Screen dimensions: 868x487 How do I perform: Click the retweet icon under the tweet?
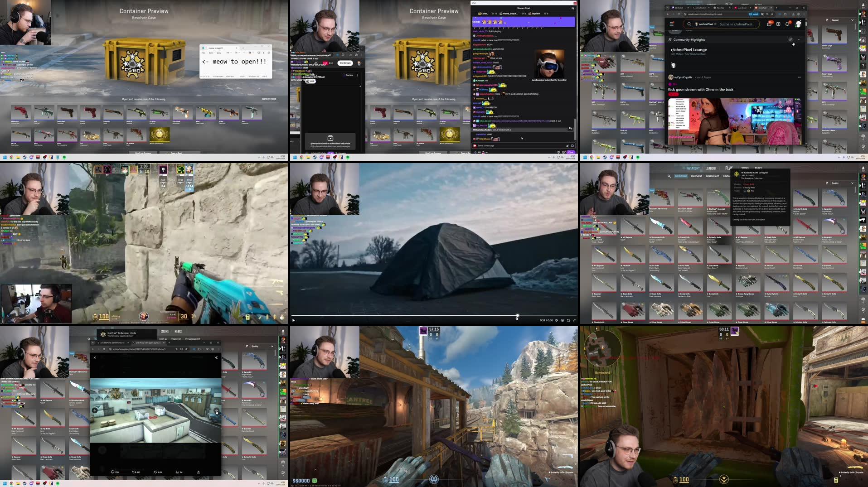coord(134,472)
